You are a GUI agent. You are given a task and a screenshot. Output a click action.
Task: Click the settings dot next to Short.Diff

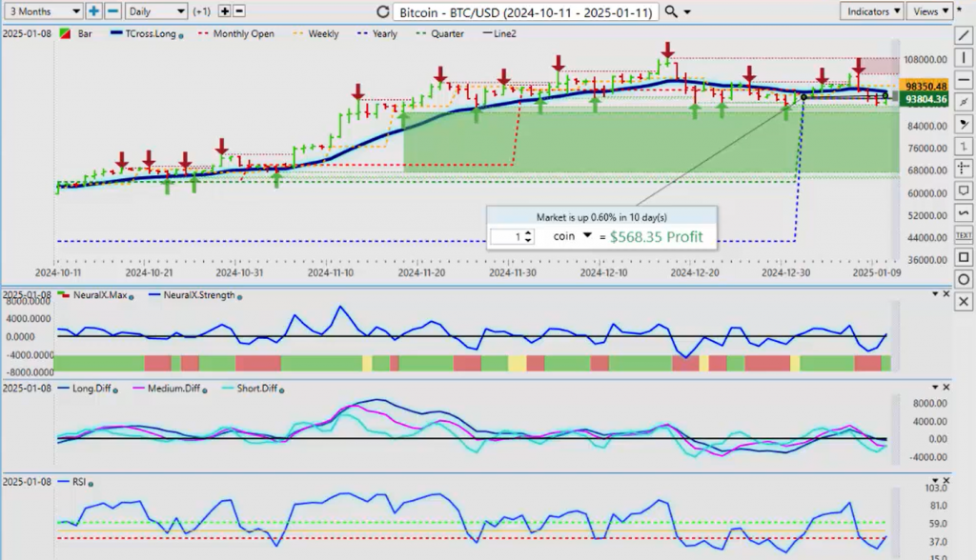tap(282, 390)
